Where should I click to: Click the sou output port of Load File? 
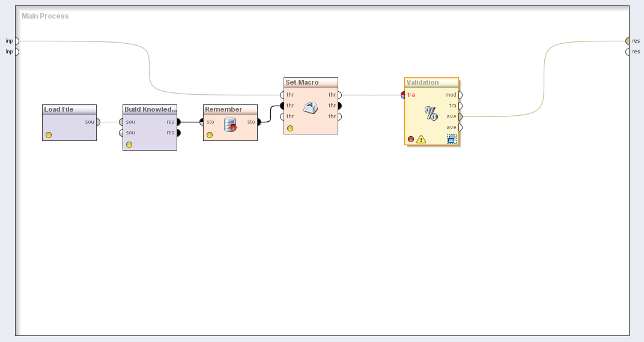click(97, 122)
